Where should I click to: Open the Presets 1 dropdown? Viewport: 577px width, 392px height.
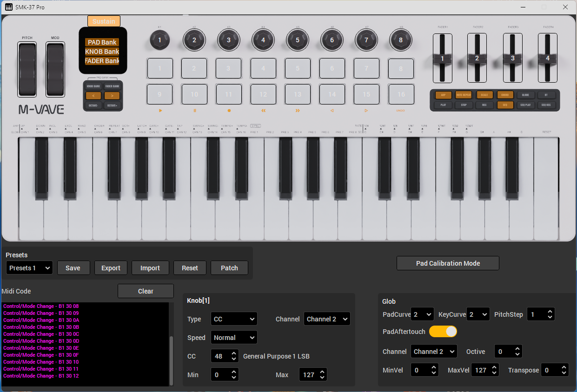tap(29, 268)
